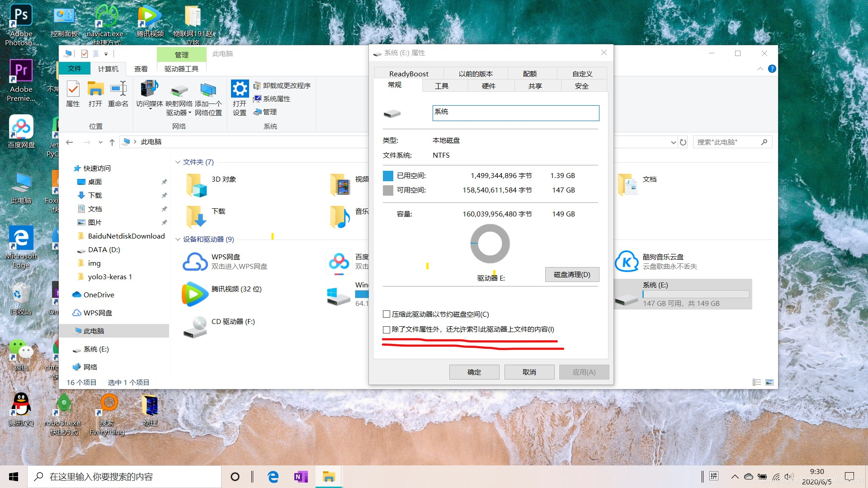Viewport: 868px width, 488px height.
Task: Switch to the Tools (工具) tab
Action: tap(442, 86)
